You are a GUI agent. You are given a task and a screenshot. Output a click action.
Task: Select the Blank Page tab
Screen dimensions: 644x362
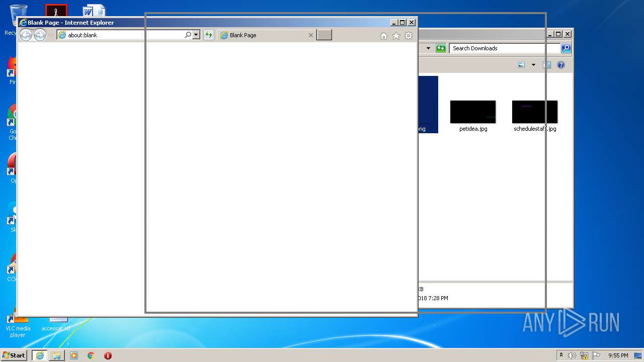coord(266,35)
